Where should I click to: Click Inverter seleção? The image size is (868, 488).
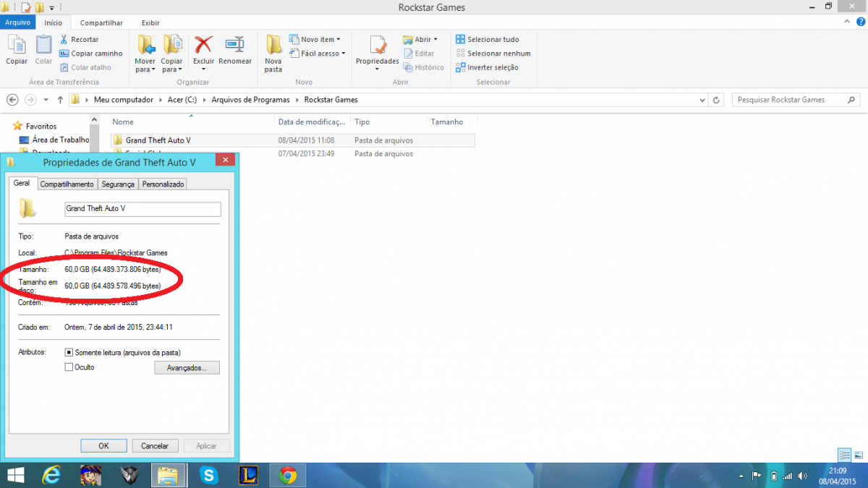(x=488, y=67)
